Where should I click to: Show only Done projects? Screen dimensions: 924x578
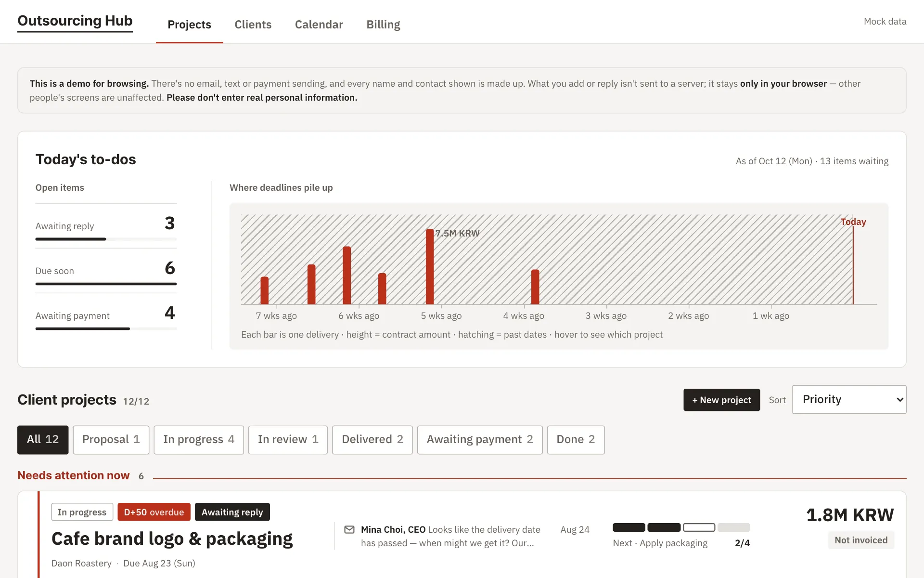click(x=576, y=439)
